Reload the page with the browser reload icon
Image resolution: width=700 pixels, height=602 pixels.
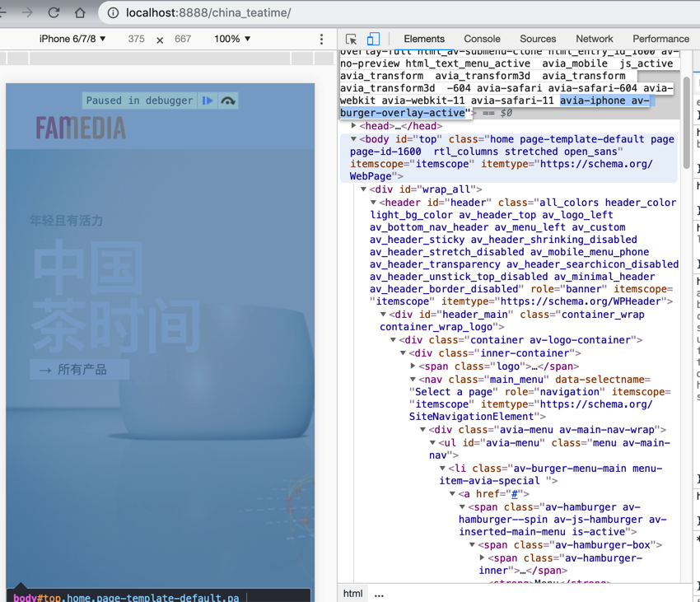54,12
